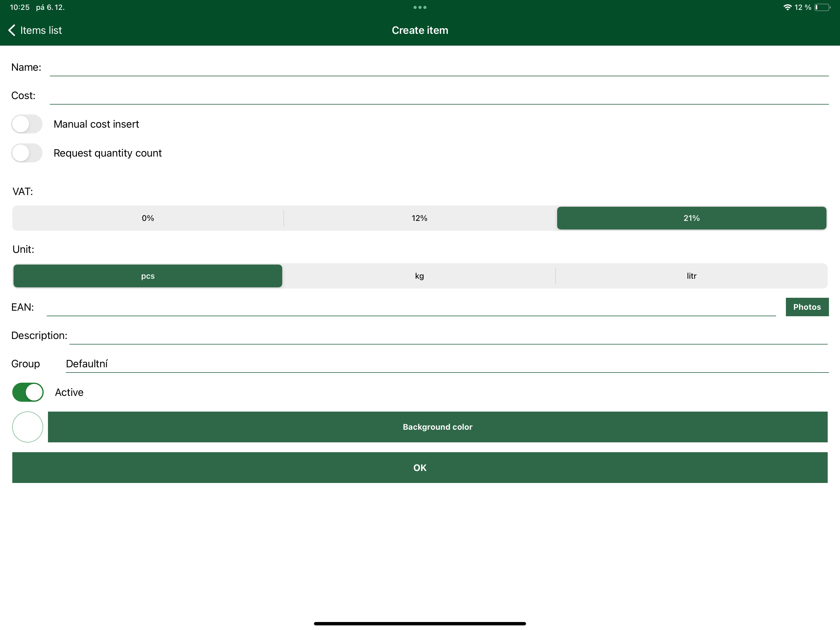Viewport: 840px width, 630px height.
Task: Select pcs as the unit
Action: coord(147,276)
